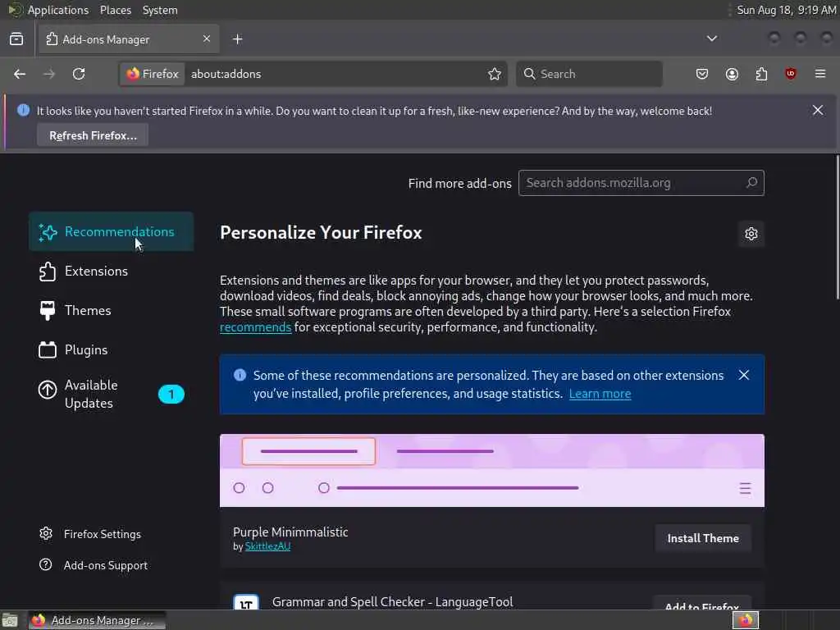Open the Firefox View icon
Viewport: 840px width, 630px height.
point(16,39)
